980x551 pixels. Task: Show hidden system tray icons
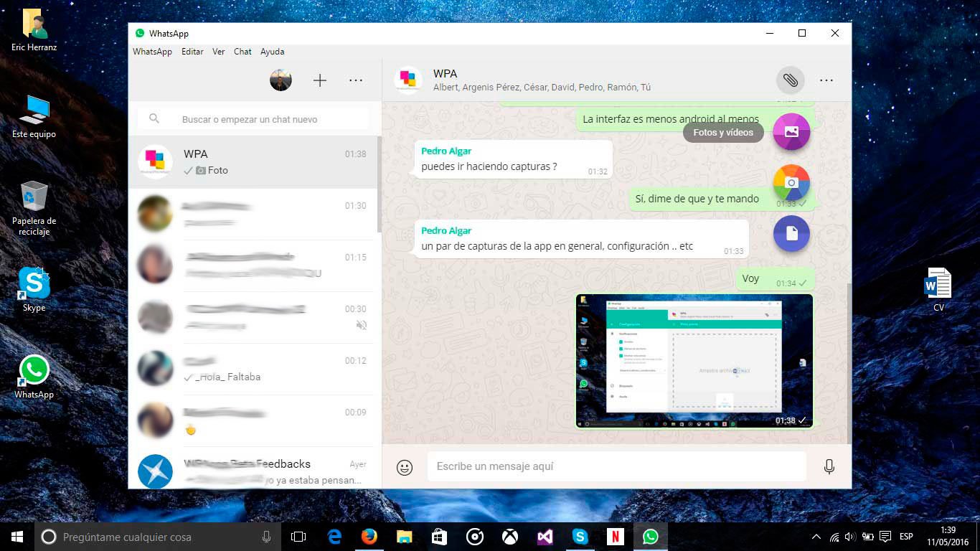(816, 537)
